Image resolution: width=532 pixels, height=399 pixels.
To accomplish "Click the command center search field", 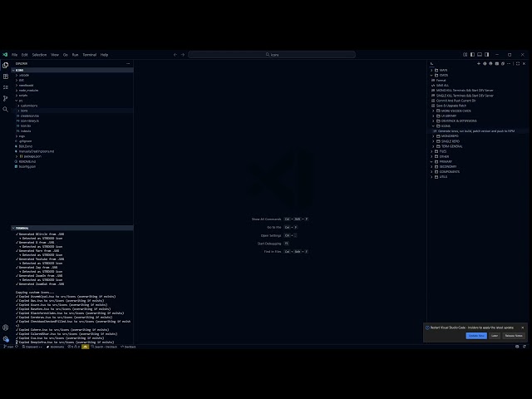I will point(272,55).
